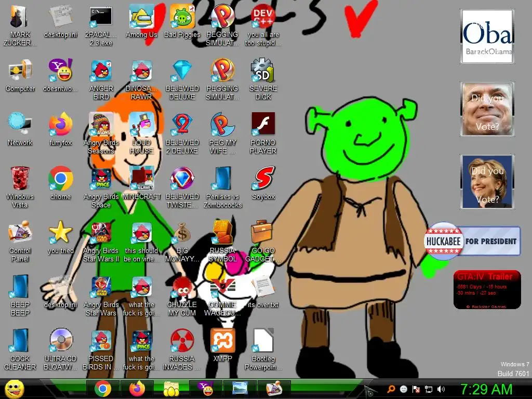Click the Action Center flag tray icon

[416, 389]
